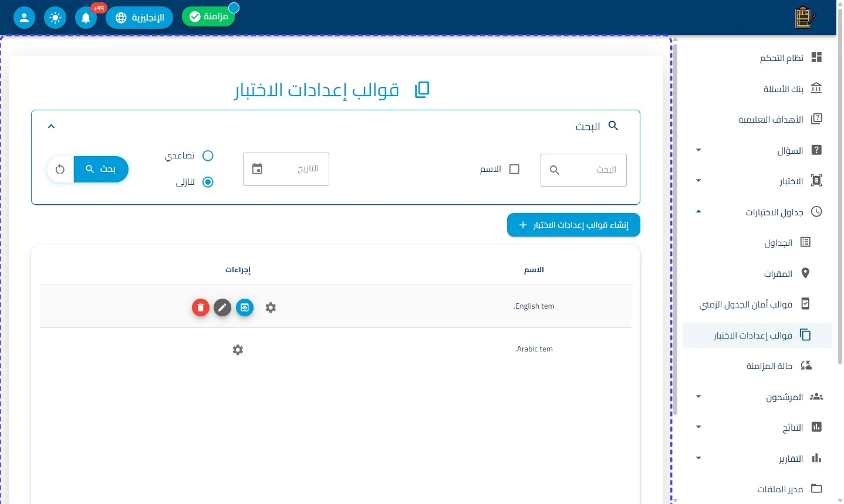Delete the English tem. template
Viewport: 844px width, 504px height.
click(201, 307)
